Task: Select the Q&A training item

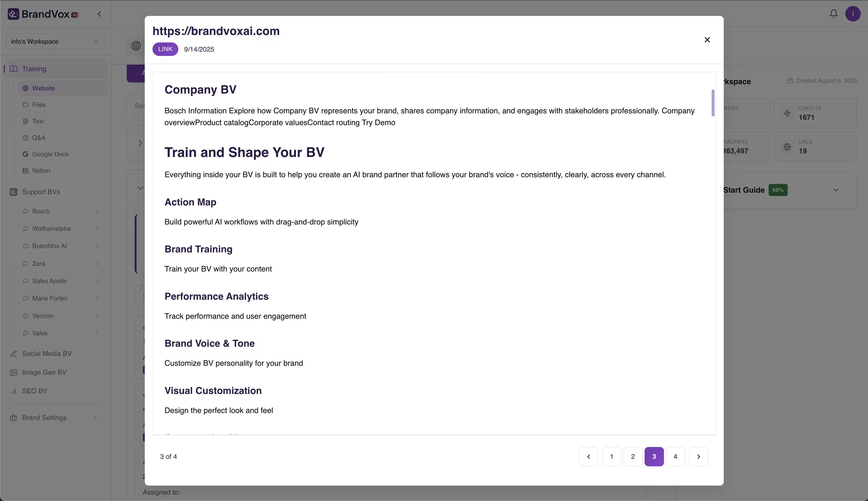Action: pyautogui.click(x=39, y=138)
